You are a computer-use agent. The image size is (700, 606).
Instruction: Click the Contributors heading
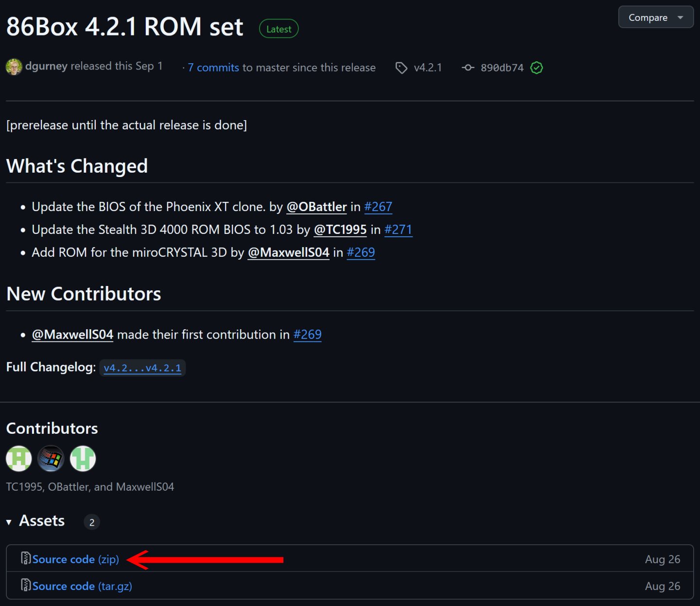pyautogui.click(x=52, y=428)
